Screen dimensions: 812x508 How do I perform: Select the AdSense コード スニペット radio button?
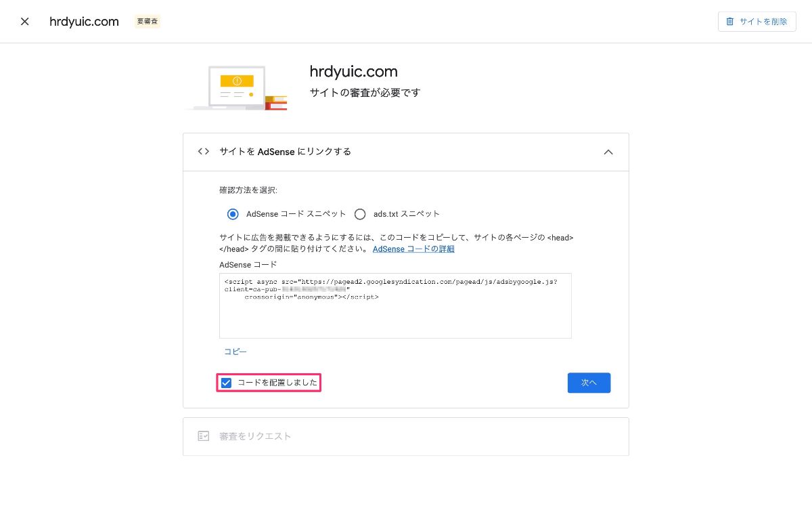pos(233,214)
